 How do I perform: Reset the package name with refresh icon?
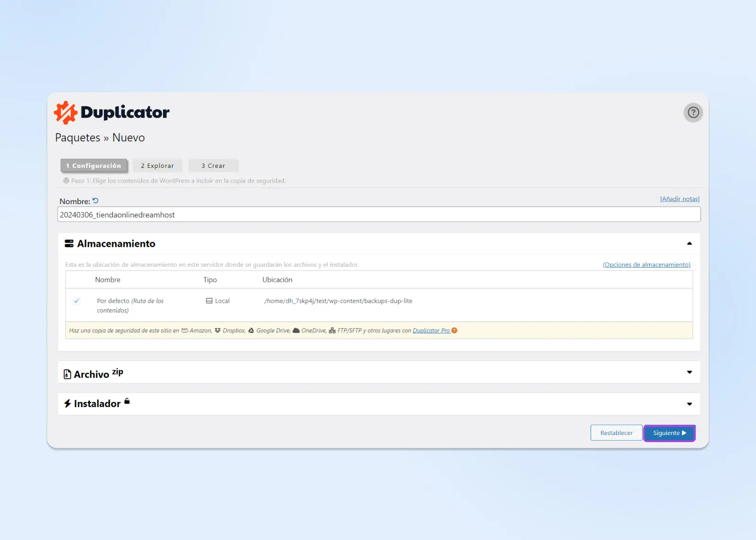(x=95, y=201)
